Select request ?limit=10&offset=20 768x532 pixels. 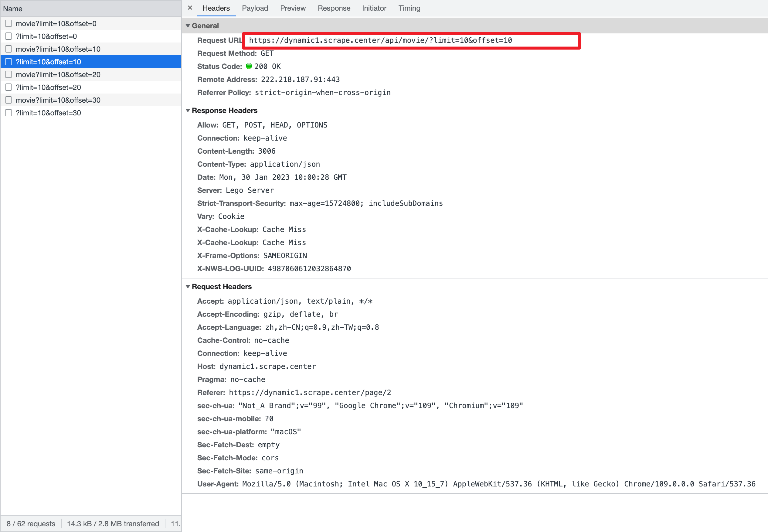pyautogui.click(x=91, y=87)
